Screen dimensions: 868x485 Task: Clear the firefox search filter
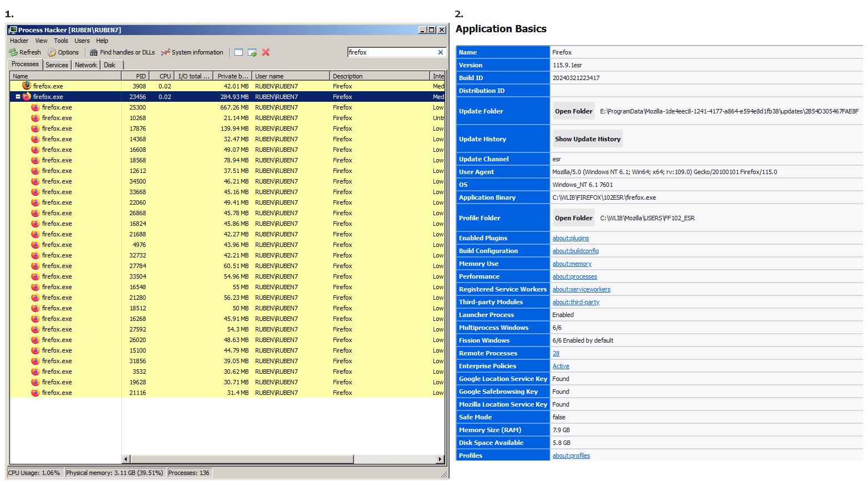(441, 52)
